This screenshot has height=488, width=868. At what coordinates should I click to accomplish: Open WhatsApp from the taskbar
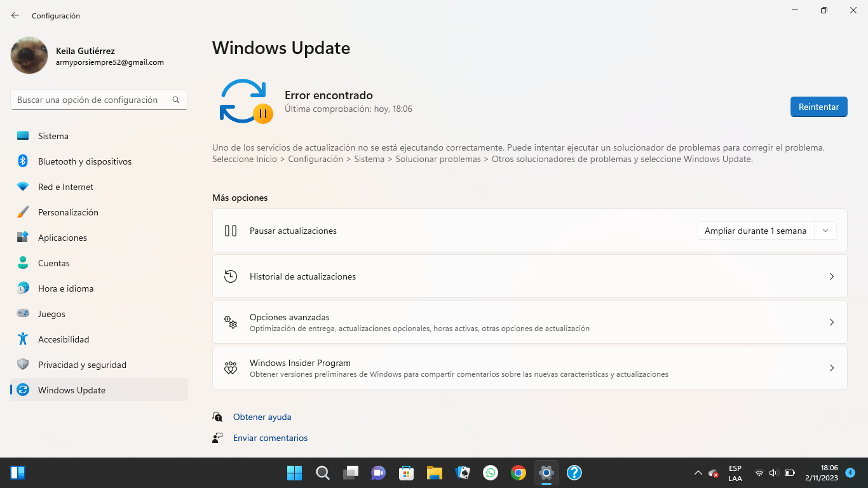click(490, 473)
